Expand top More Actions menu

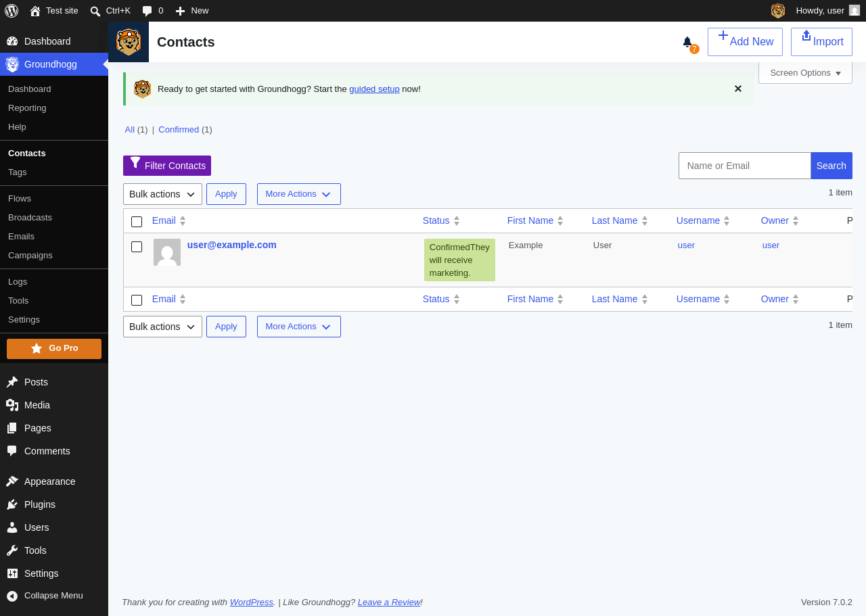(x=299, y=194)
